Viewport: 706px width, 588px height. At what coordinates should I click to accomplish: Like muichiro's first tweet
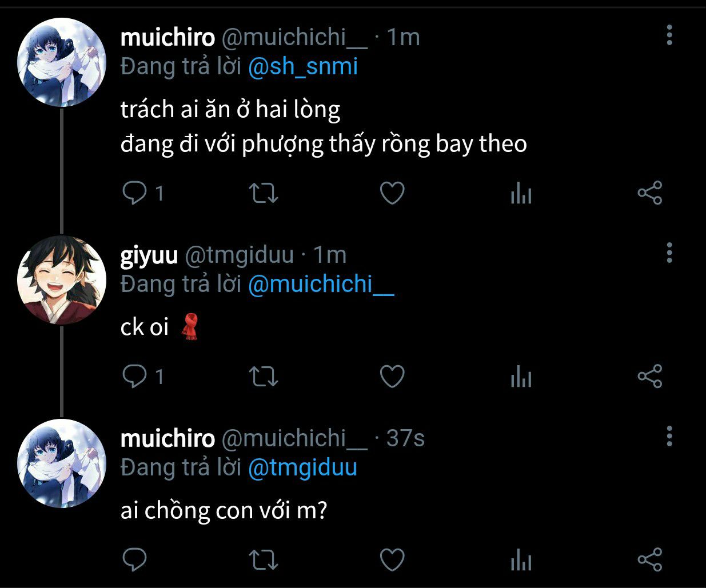(x=393, y=193)
